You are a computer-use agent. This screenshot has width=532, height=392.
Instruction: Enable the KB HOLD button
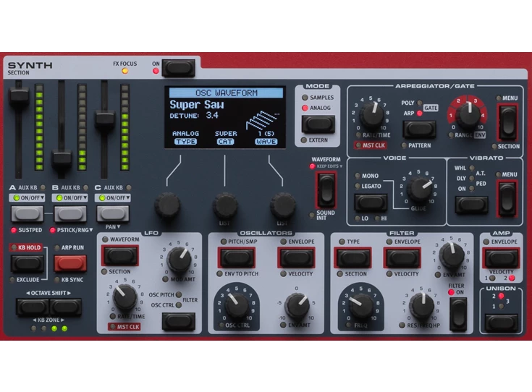click(27, 264)
